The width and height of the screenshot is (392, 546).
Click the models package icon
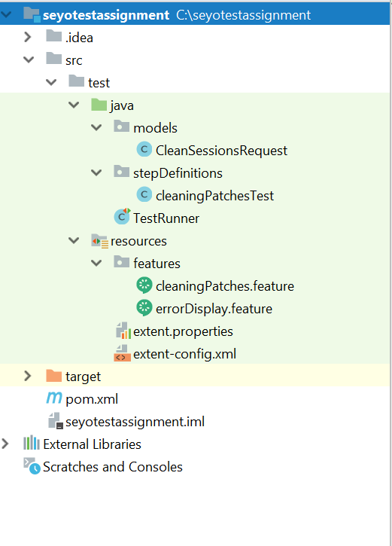(x=121, y=126)
